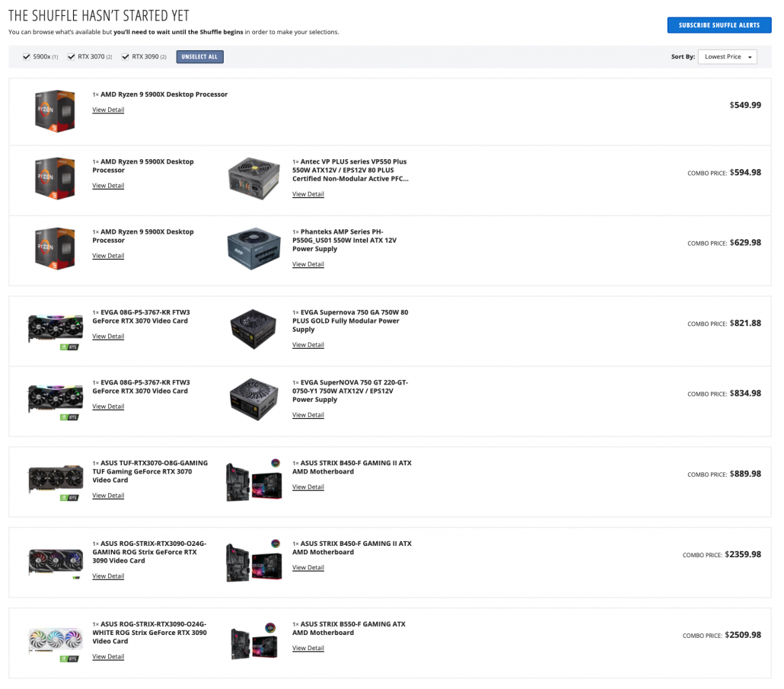Click "The Shuffle Hasn't Started Yet" heading
The width and height of the screenshot is (784, 689).
pos(99,15)
